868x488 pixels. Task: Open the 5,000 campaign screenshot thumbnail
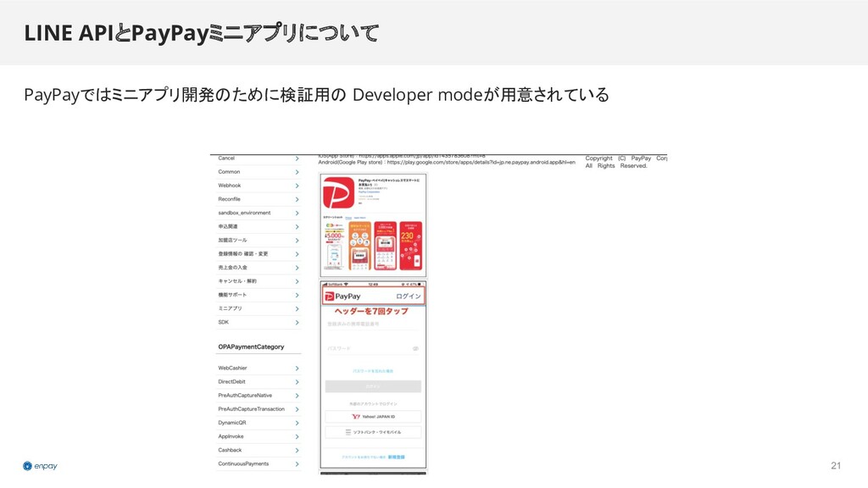tap(334, 246)
